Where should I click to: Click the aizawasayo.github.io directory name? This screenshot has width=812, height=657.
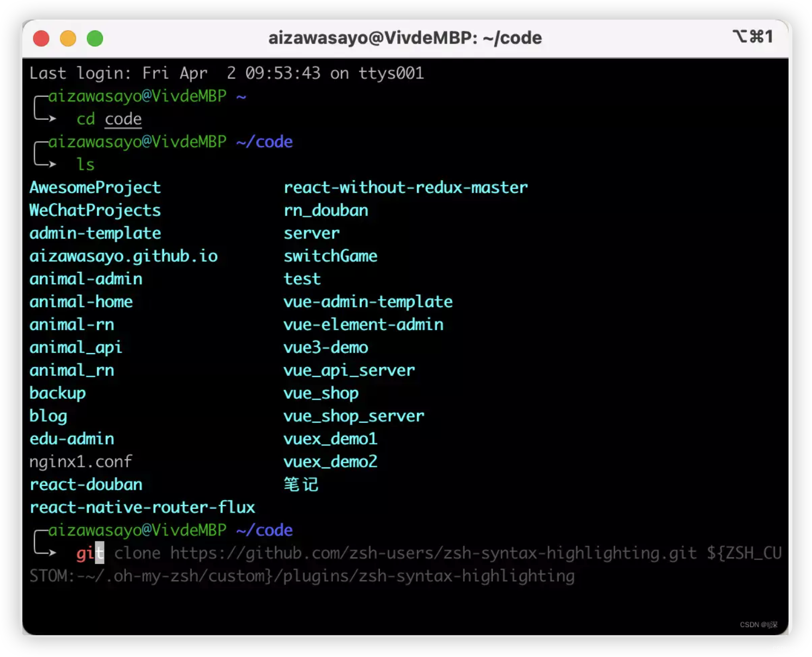click(123, 256)
